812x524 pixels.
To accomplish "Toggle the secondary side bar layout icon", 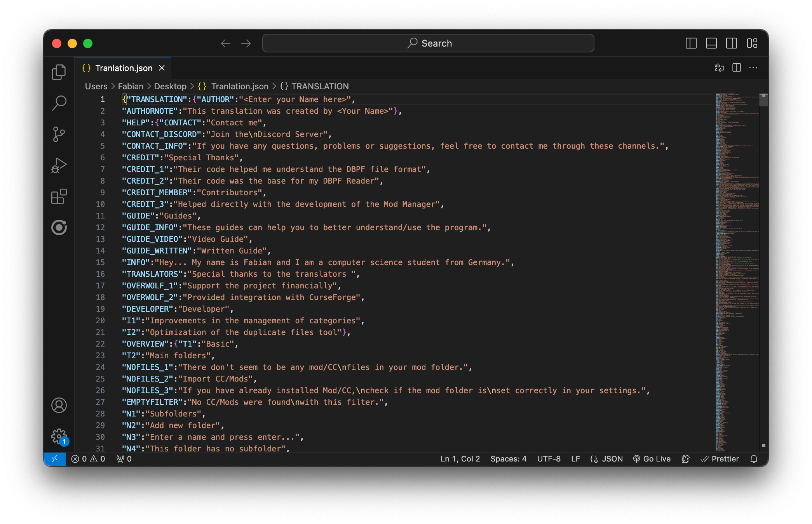I will click(x=732, y=43).
